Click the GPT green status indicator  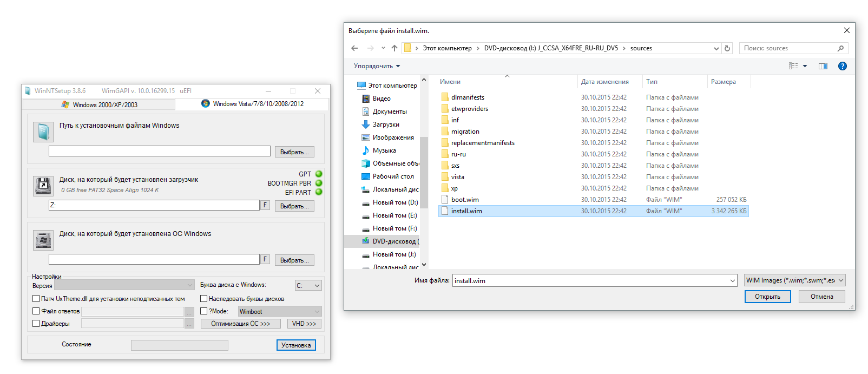point(319,174)
